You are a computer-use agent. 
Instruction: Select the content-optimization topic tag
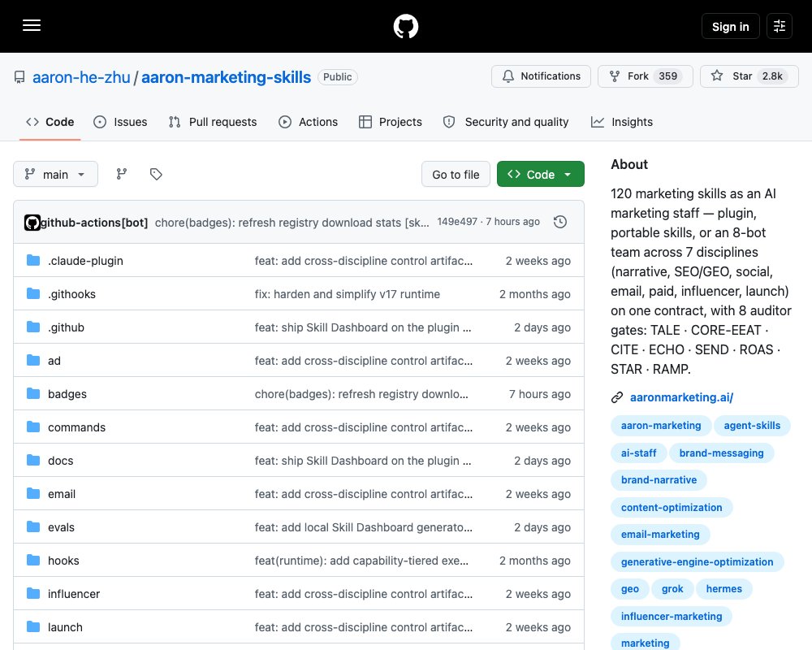click(x=672, y=508)
